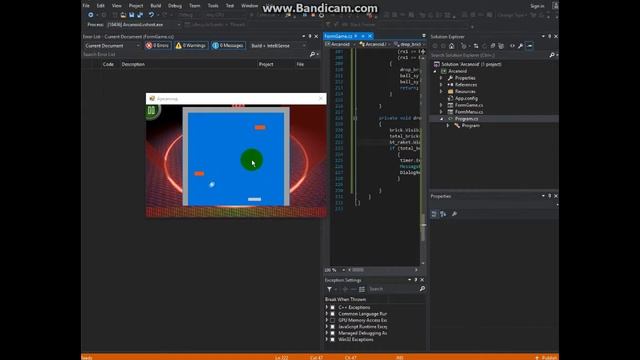Screen dimensions: 640x360
Task: Enable the GPU Memory Access Exceptions checkbox
Action: (333, 320)
